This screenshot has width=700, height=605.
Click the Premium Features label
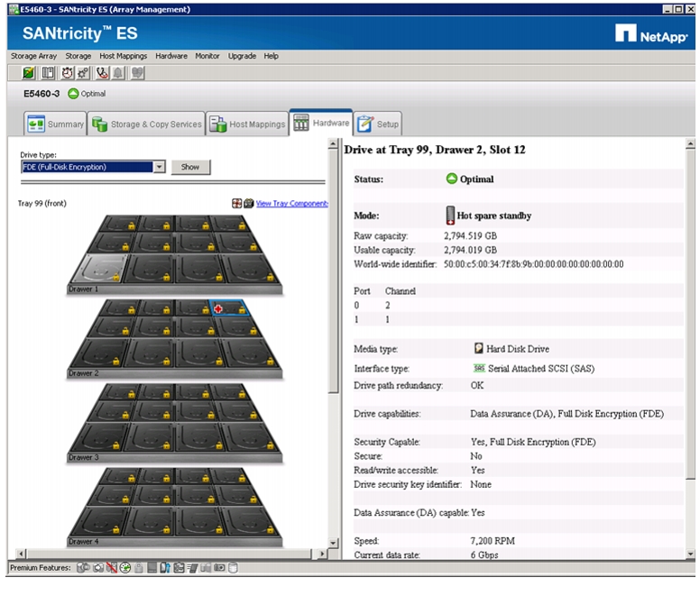pyautogui.click(x=41, y=568)
